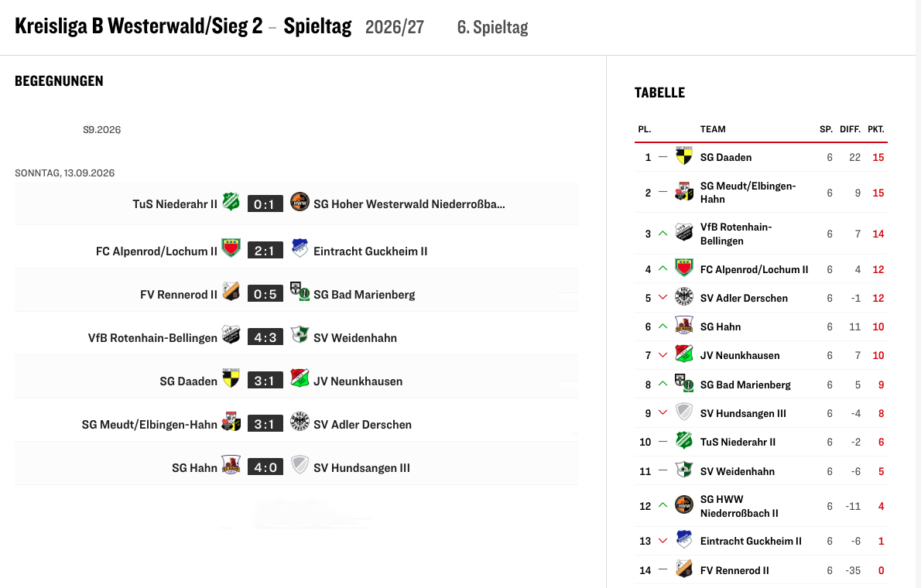Open SG Bad Marienberg team link in fixtures
The height and width of the screenshot is (588, 921).
[x=365, y=294]
